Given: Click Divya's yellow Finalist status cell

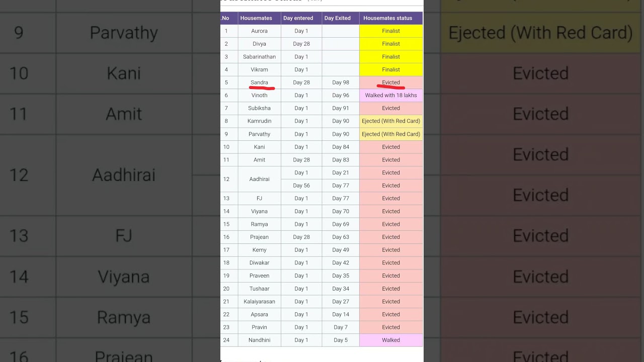Looking at the screenshot, I should click(390, 44).
